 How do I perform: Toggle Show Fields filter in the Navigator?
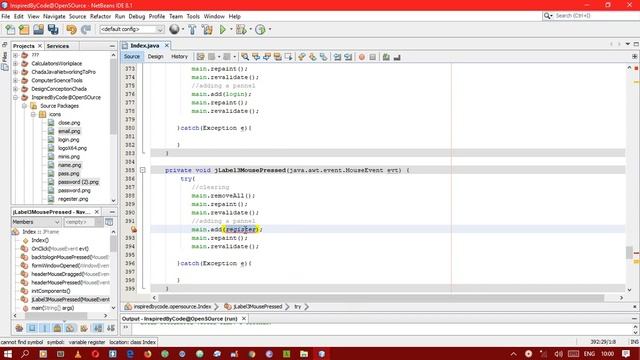[32, 328]
